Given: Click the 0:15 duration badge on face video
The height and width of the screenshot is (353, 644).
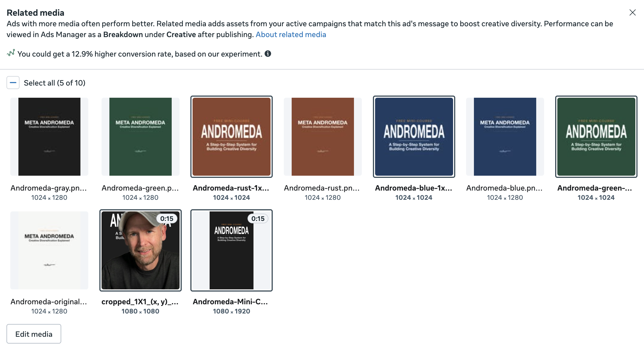Looking at the screenshot, I should (167, 218).
